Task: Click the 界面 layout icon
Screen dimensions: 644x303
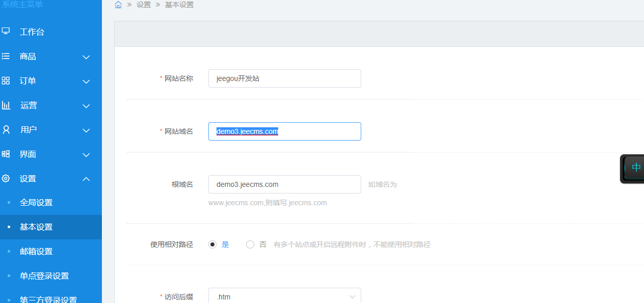Action: click(x=6, y=154)
